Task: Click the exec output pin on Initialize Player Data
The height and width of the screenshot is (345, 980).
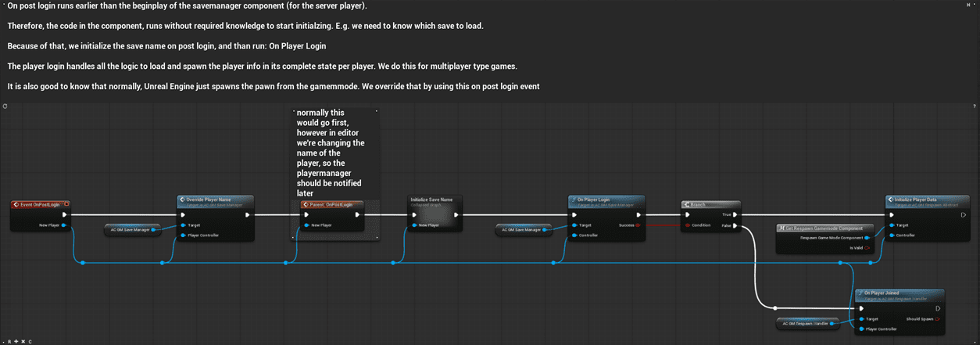Action: [x=964, y=214]
